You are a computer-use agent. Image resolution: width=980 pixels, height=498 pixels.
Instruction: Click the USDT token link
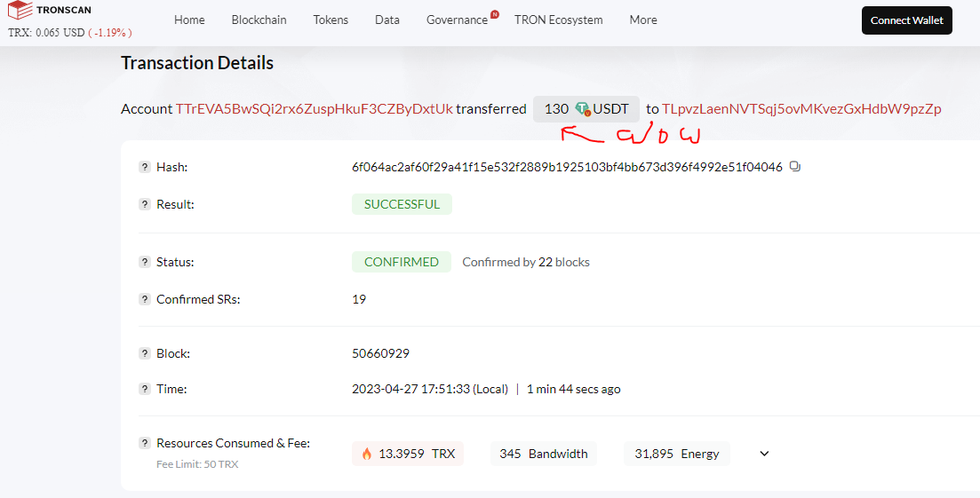click(610, 109)
